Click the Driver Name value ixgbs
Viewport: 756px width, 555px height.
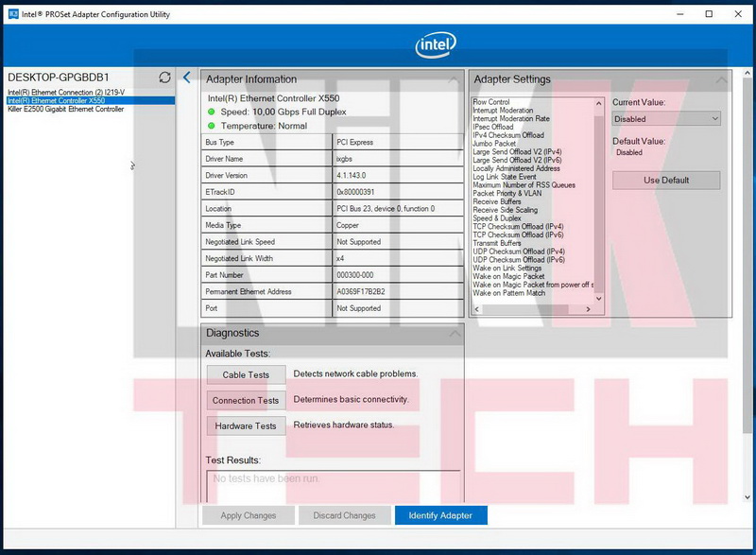click(x=344, y=159)
